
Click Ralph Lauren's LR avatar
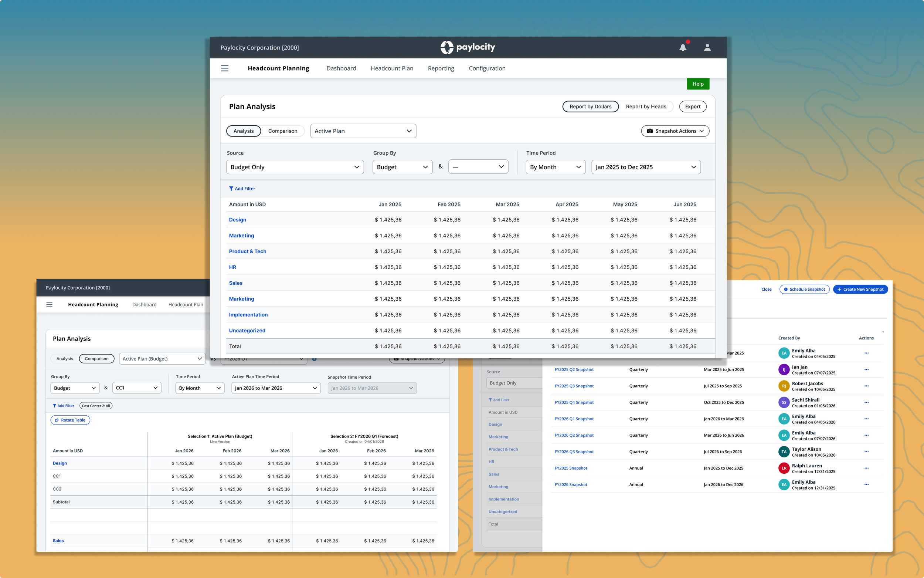(784, 468)
